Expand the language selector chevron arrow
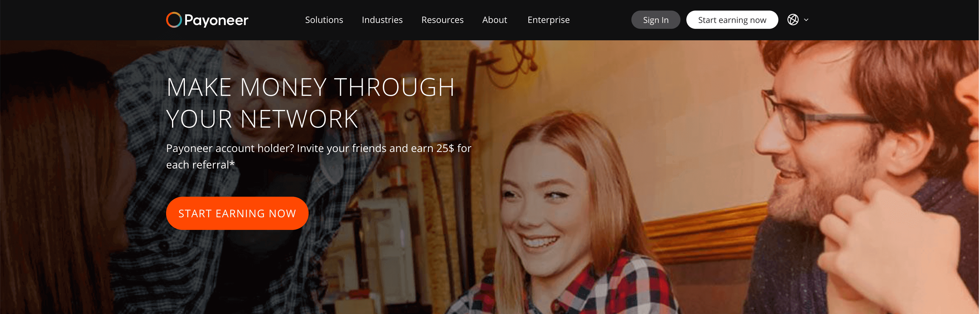Screen dimensions: 980x314 pyautogui.click(x=806, y=20)
